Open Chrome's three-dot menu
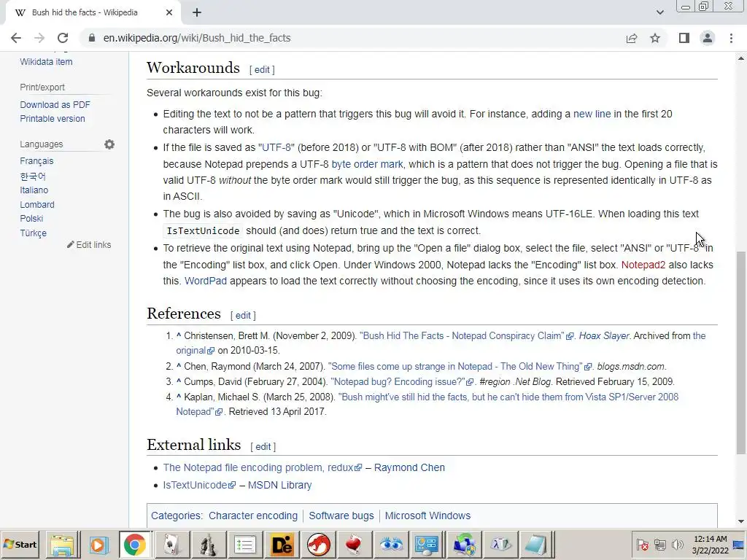This screenshot has width=747, height=560. point(731,38)
